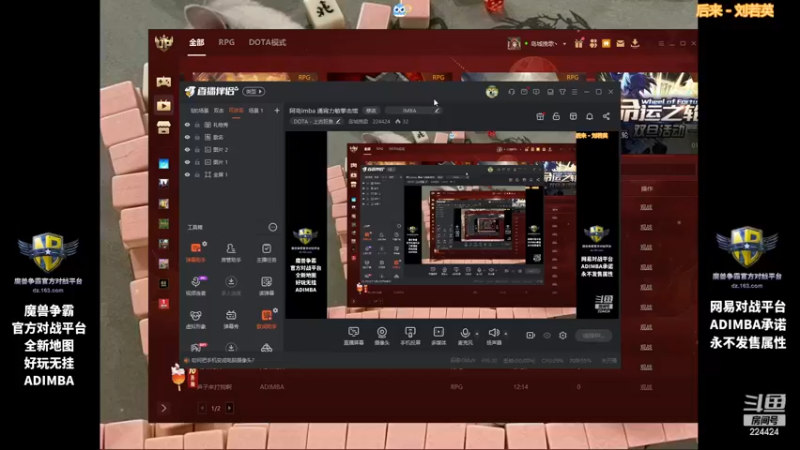Expand the platform sidebar with bottom arrow
This screenshot has width=800, height=450.
pyautogui.click(x=163, y=408)
